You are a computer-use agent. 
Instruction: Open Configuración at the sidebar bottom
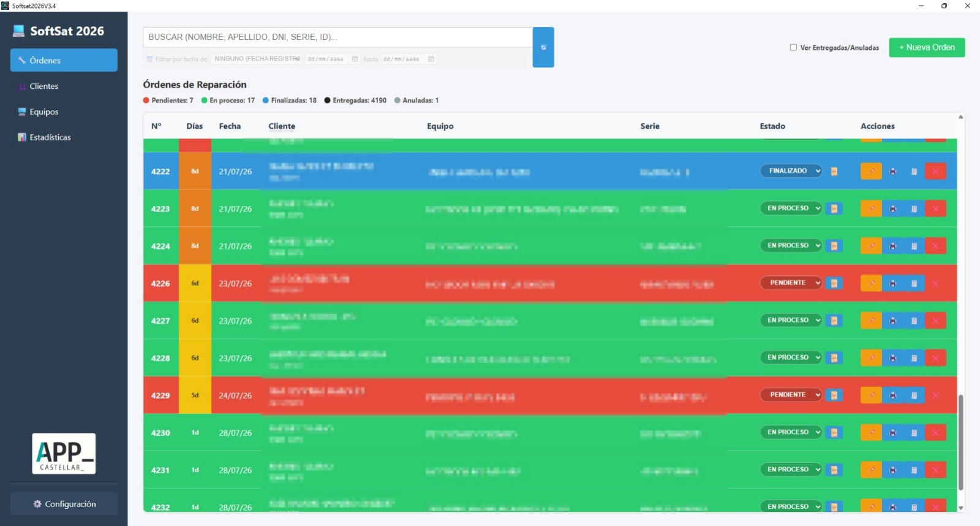pos(64,503)
